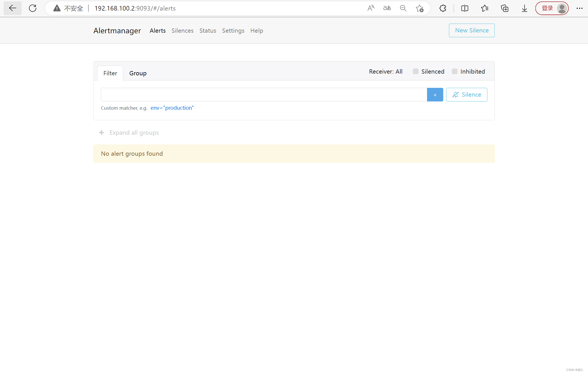
Task: Toggle the Silenced checkbox
Action: click(415, 71)
